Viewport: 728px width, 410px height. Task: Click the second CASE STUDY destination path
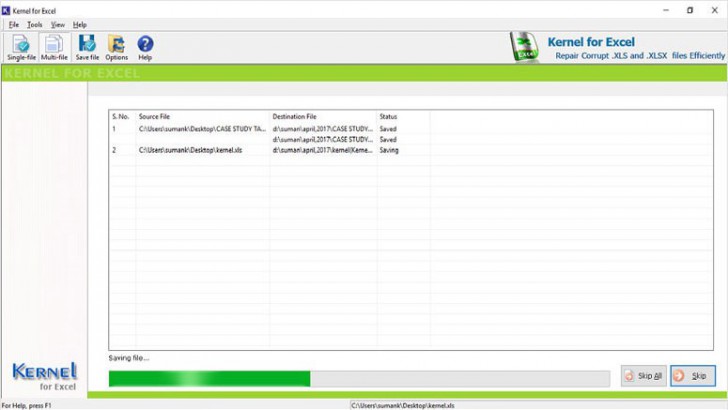tap(322, 139)
